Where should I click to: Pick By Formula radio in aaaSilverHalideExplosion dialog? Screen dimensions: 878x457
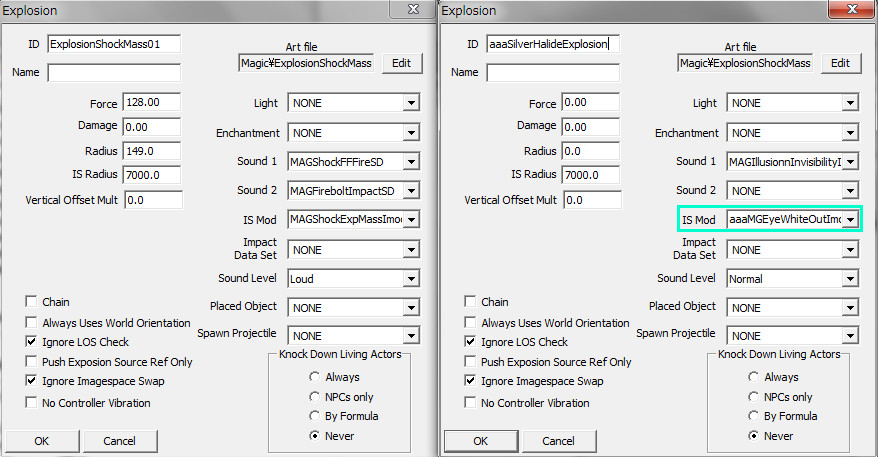(754, 416)
